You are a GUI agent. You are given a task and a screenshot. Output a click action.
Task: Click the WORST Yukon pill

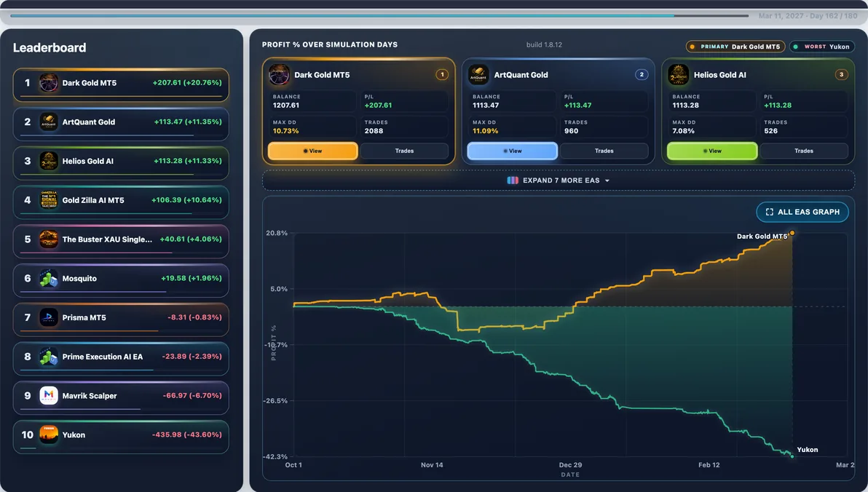point(822,47)
